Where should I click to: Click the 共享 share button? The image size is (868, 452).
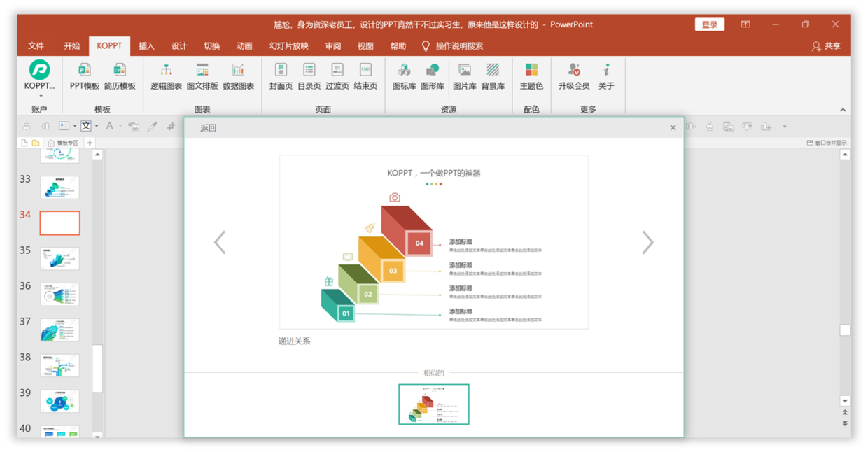(x=827, y=46)
